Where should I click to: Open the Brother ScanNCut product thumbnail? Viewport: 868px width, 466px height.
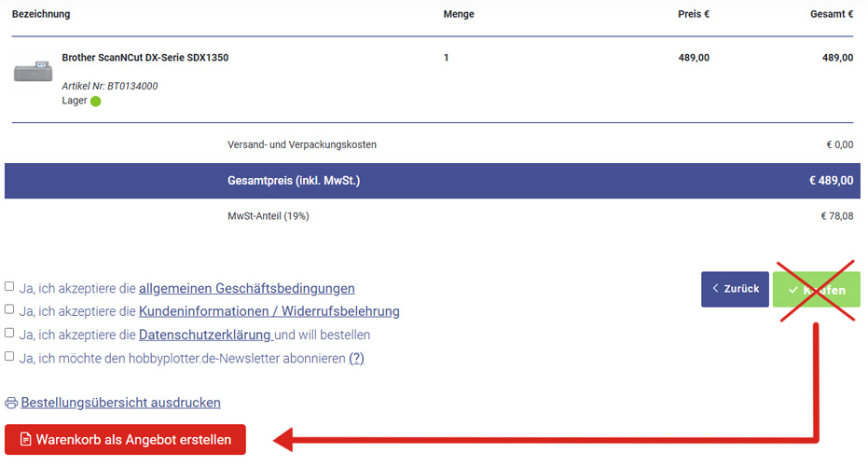33,72
